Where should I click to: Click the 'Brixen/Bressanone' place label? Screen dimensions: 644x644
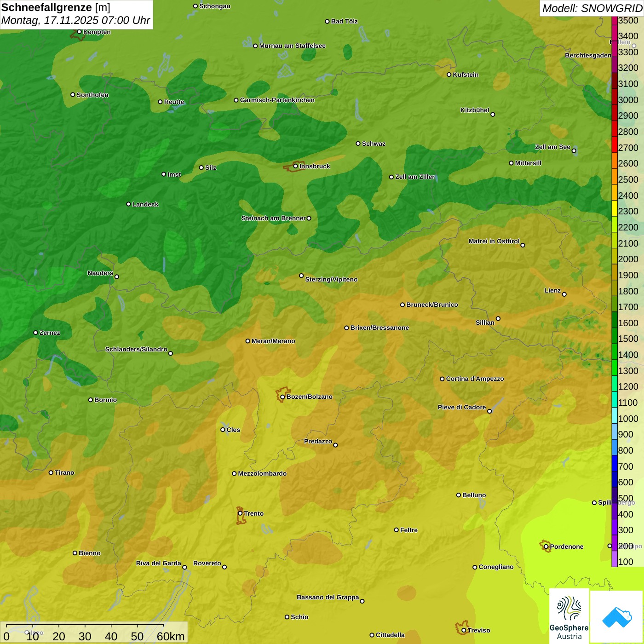379,328
